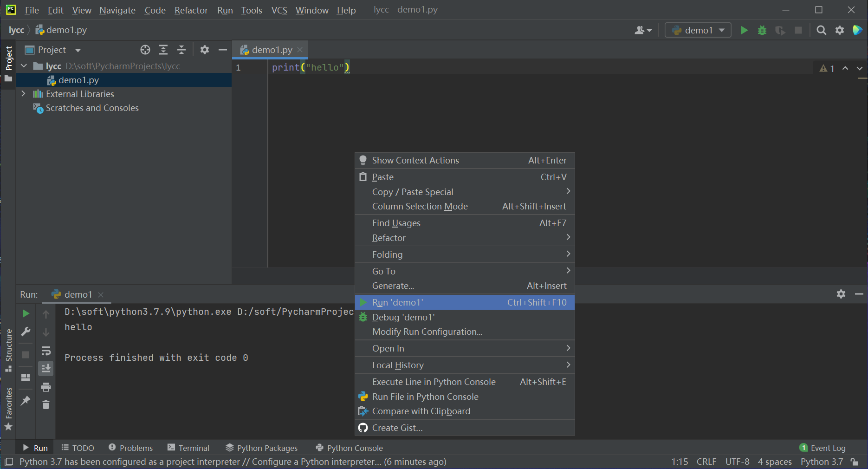Image resolution: width=868 pixels, height=469 pixels.
Task: Clear the Run output with trash icon
Action: click(46, 404)
